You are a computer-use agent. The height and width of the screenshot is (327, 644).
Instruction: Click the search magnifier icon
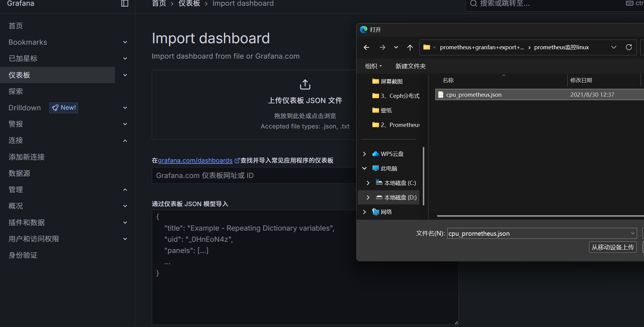click(473, 3)
